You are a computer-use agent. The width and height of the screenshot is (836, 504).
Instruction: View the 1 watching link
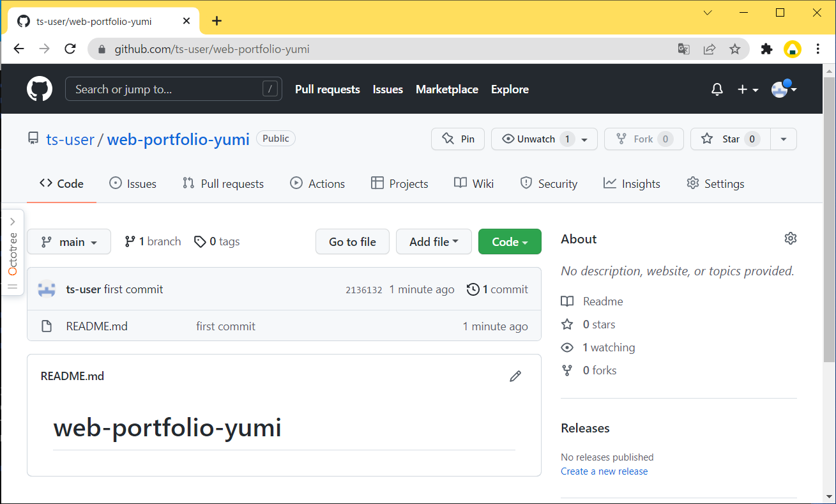pyautogui.click(x=598, y=347)
